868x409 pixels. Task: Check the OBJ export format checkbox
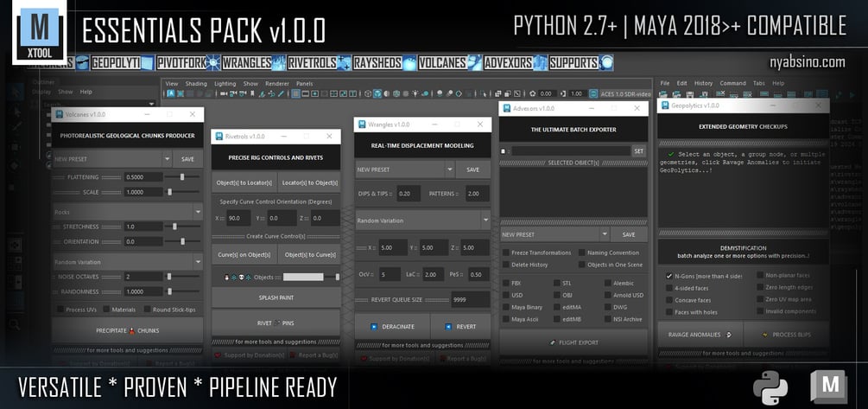pyautogui.click(x=556, y=296)
